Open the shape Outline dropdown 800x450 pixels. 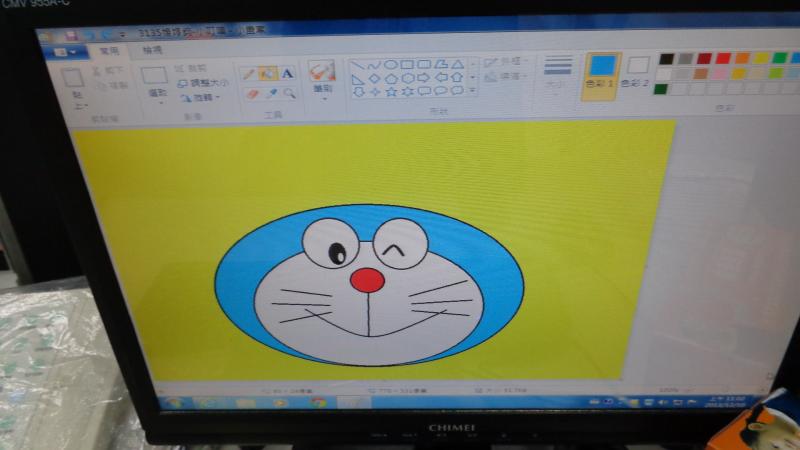tap(506, 62)
